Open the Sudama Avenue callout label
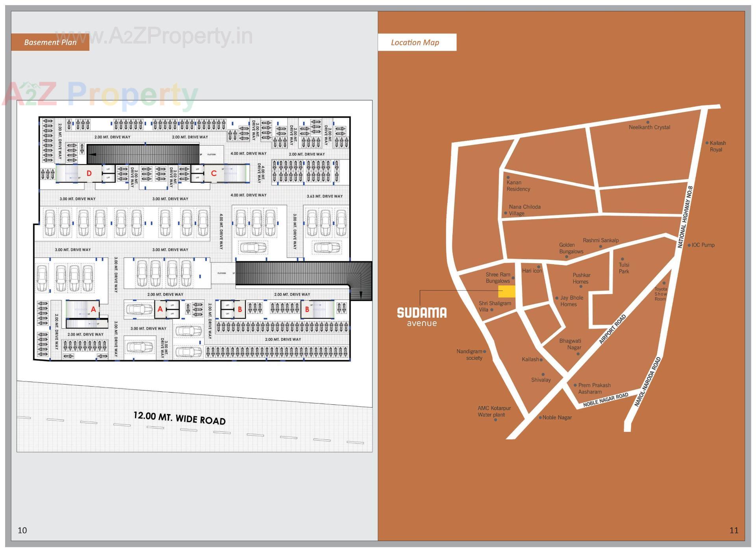The height and width of the screenshot is (552, 756). (421, 317)
